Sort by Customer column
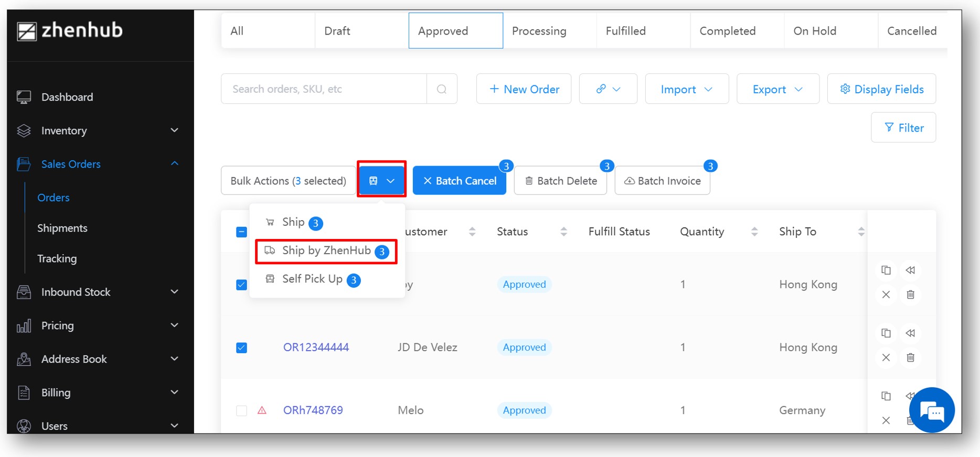Image resolution: width=980 pixels, height=457 pixels. coord(472,232)
